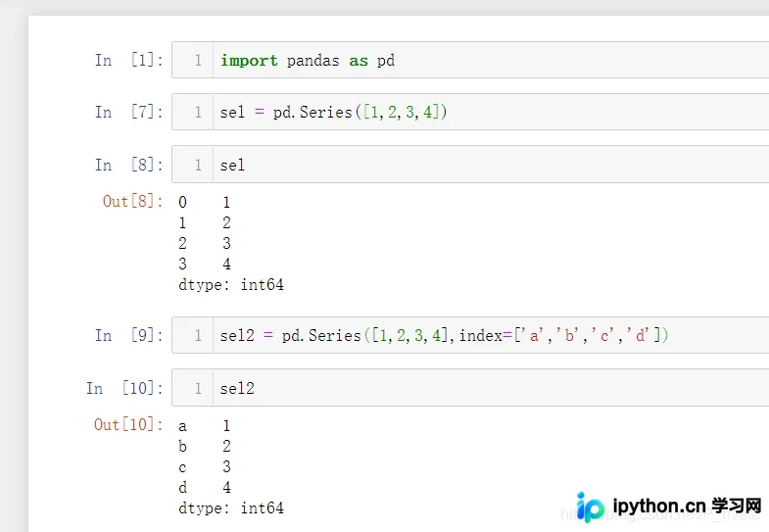Click output row 'b 2' in Out[10]
The height and width of the screenshot is (532, 769).
point(205,446)
